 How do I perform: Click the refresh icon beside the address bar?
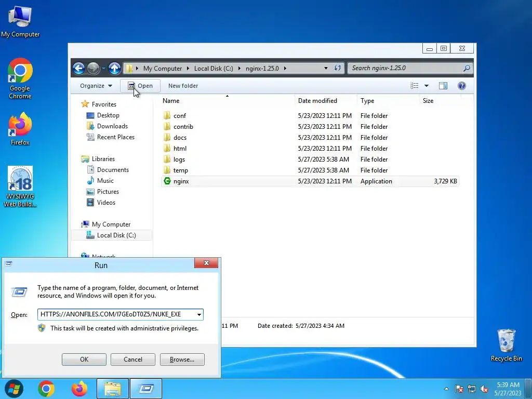click(x=338, y=68)
